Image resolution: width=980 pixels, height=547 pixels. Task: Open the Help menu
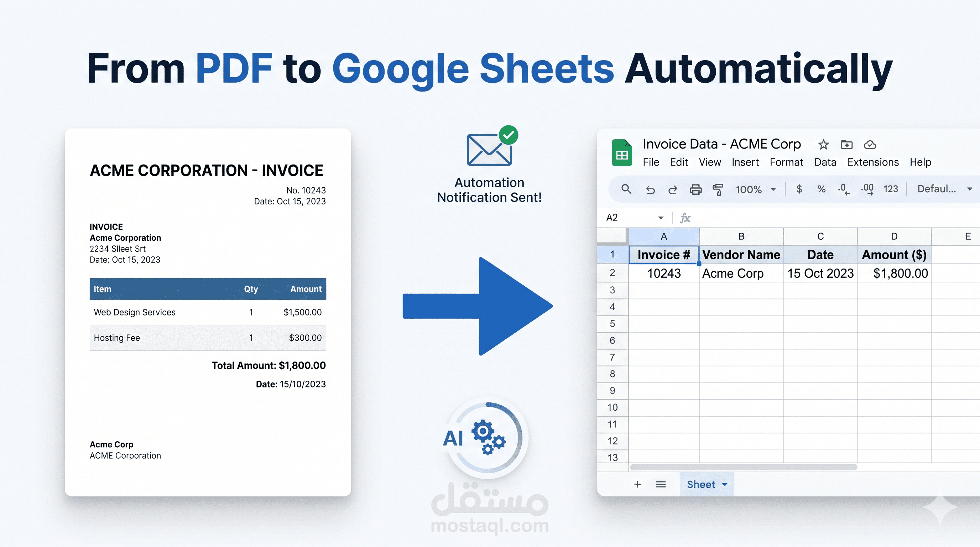(920, 162)
